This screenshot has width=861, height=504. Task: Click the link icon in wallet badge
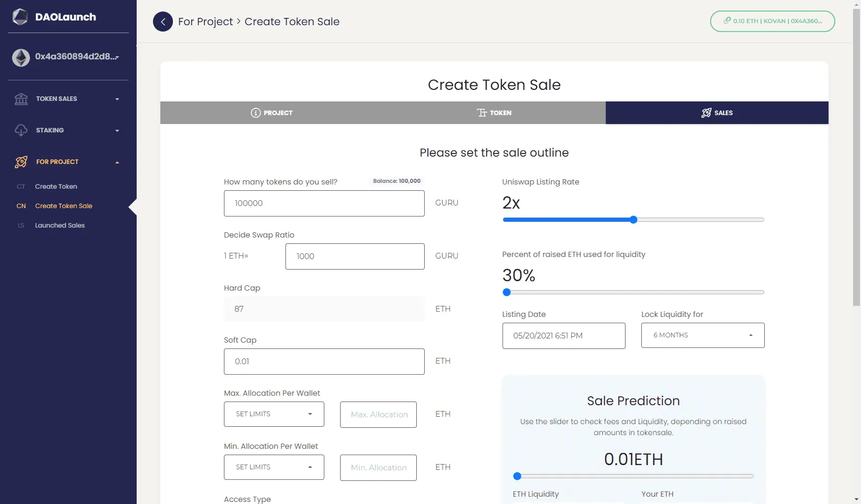727,21
